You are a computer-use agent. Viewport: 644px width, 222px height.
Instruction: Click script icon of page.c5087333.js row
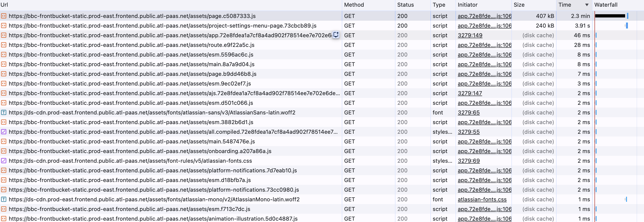[x=3, y=16]
